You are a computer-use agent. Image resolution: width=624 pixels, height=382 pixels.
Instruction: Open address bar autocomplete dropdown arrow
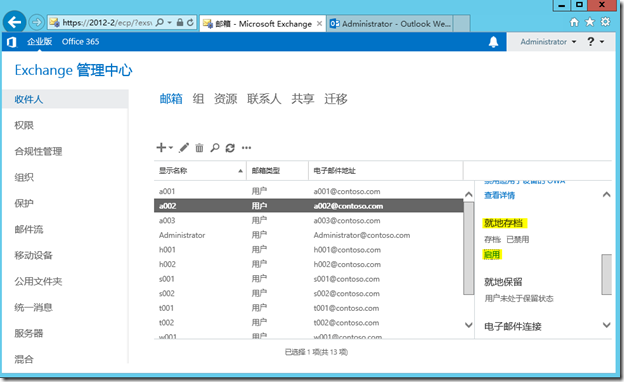coord(170,23)
